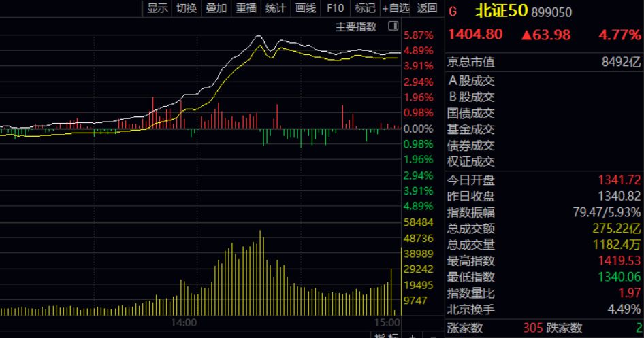This screenshot has width=644, height=338.
Task: Click 最高指数 label
Action: click(470, 261)
